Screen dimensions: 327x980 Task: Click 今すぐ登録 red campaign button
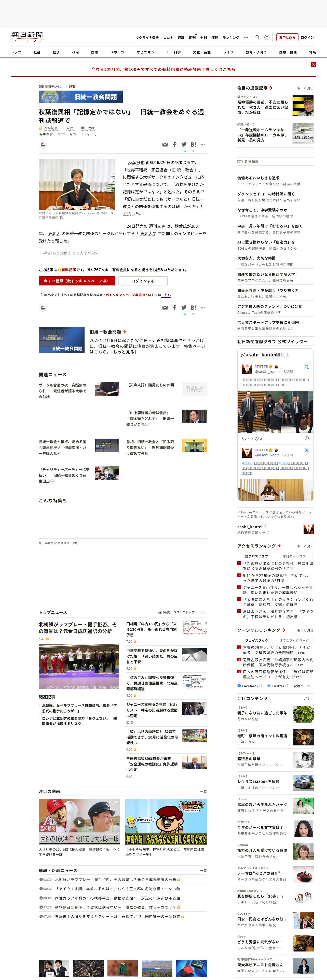[77, 281]
